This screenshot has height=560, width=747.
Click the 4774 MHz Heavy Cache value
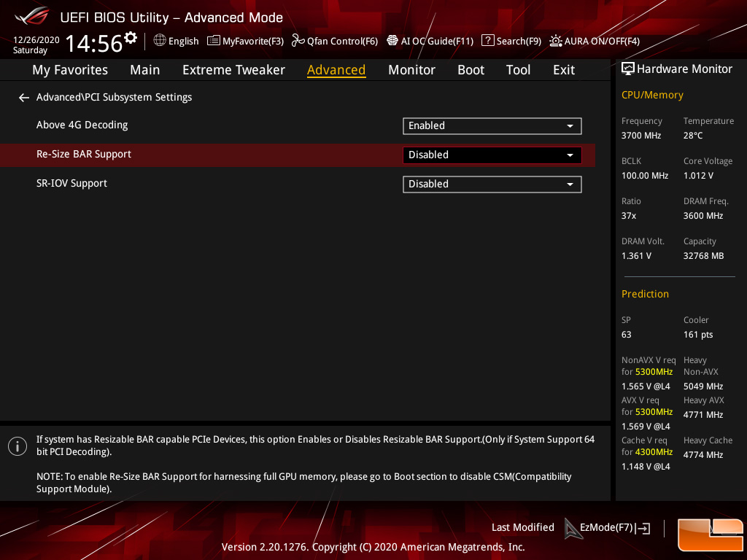[x=703, y=455]
